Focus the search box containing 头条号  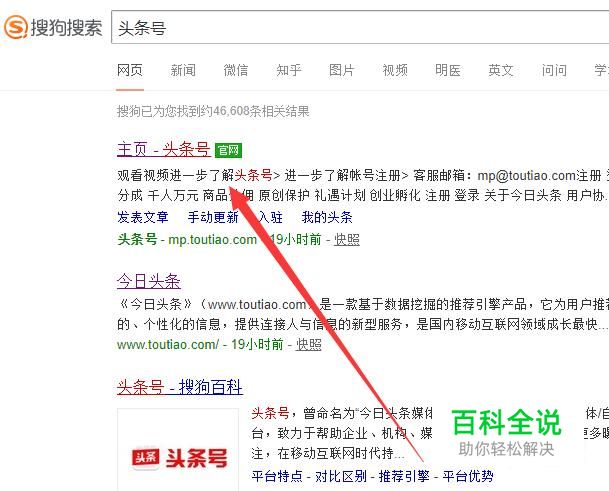(360, 28)
